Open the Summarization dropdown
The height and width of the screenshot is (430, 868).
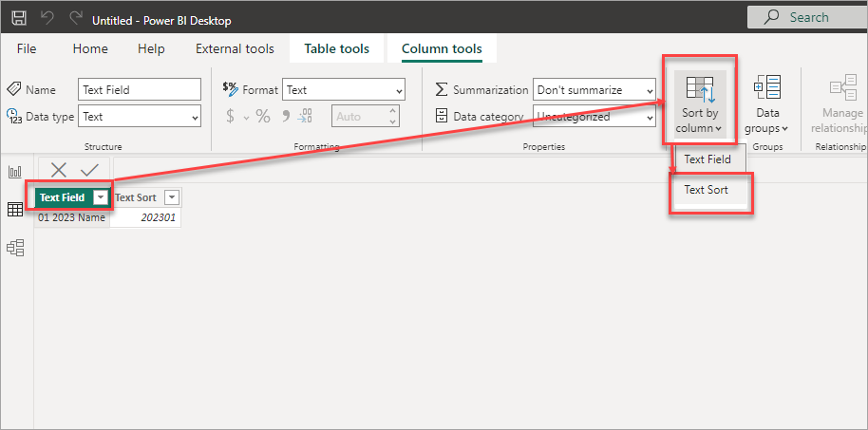click(x=594, y=89)
